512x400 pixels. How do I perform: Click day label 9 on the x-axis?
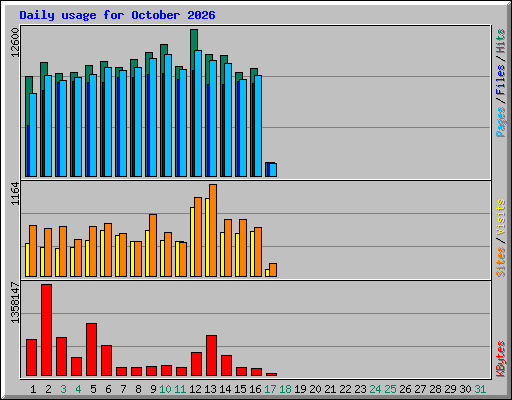coord(153,389)
